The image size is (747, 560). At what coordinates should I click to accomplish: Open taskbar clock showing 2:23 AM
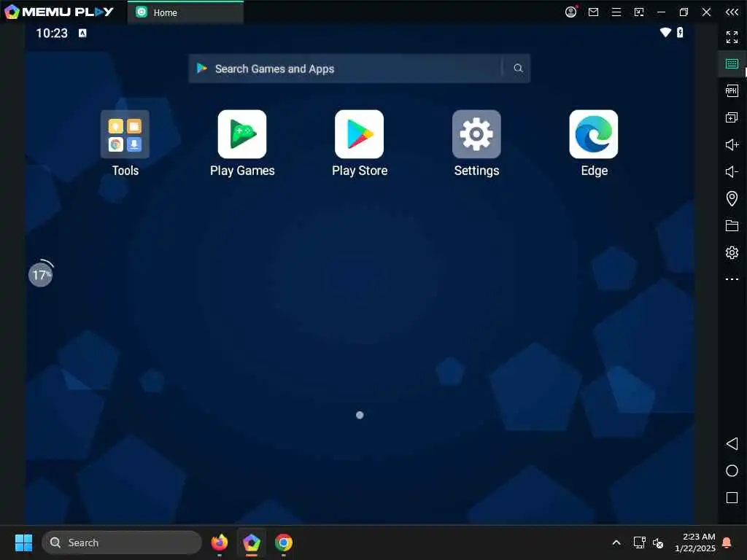695,542
